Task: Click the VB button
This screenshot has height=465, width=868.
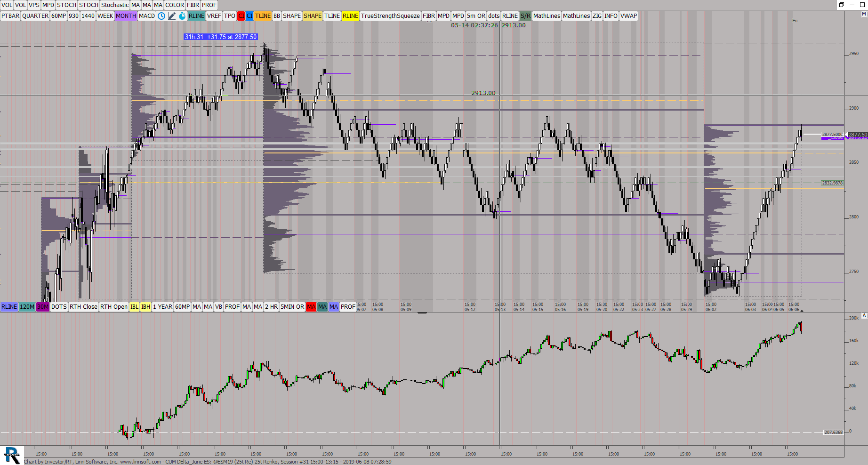Action: pyautogui.click(x=218, y=307)
